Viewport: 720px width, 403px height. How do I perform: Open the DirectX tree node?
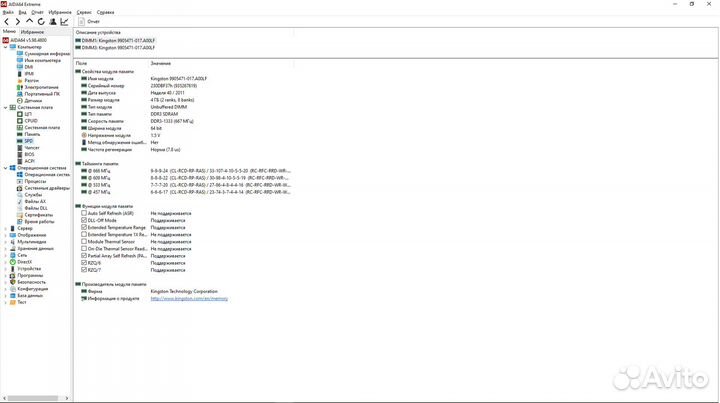25,262
